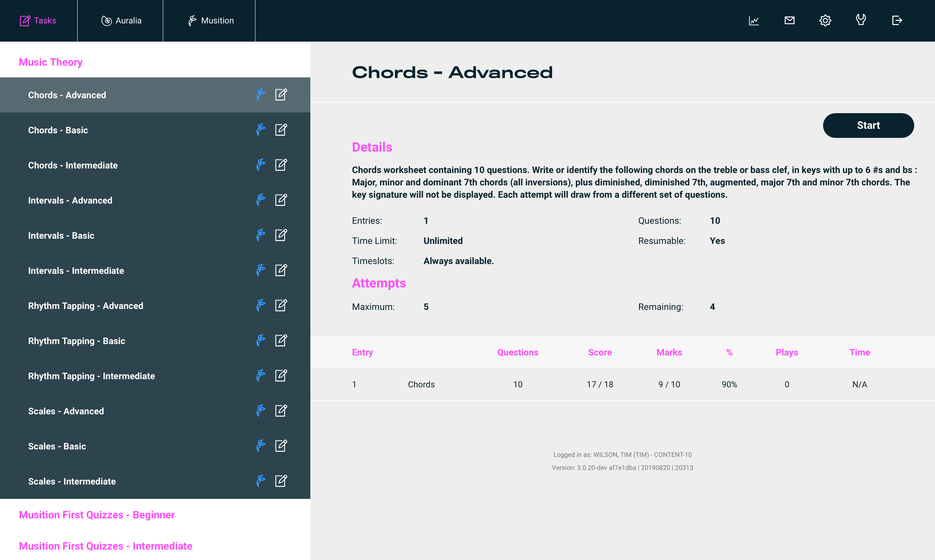This screenshot has height=560, width=935.
Task: Expand Musition First Quizzes - Beginner section
Action: pyautogui.click(x=97, y=515)
